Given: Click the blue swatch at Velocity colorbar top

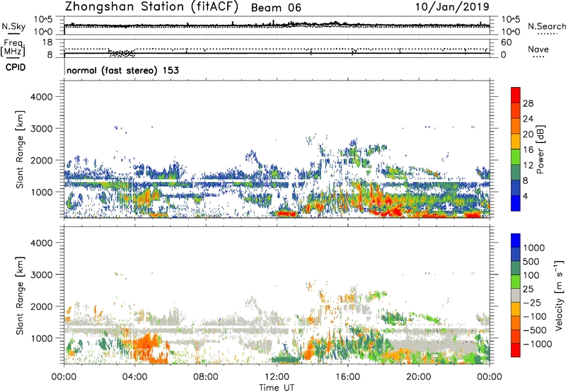Looking at the screenshot, I should [x=516, y=241].
